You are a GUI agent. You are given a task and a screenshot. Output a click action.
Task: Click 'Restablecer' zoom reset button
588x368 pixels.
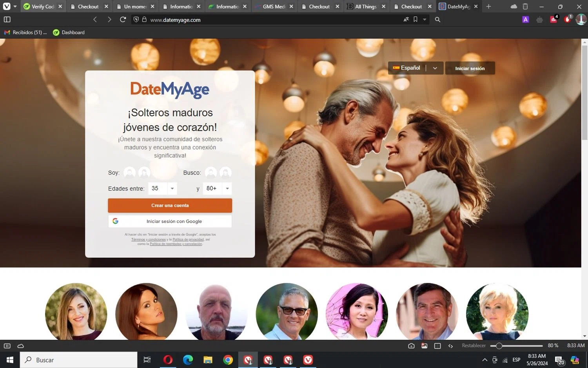pos(474,346)
